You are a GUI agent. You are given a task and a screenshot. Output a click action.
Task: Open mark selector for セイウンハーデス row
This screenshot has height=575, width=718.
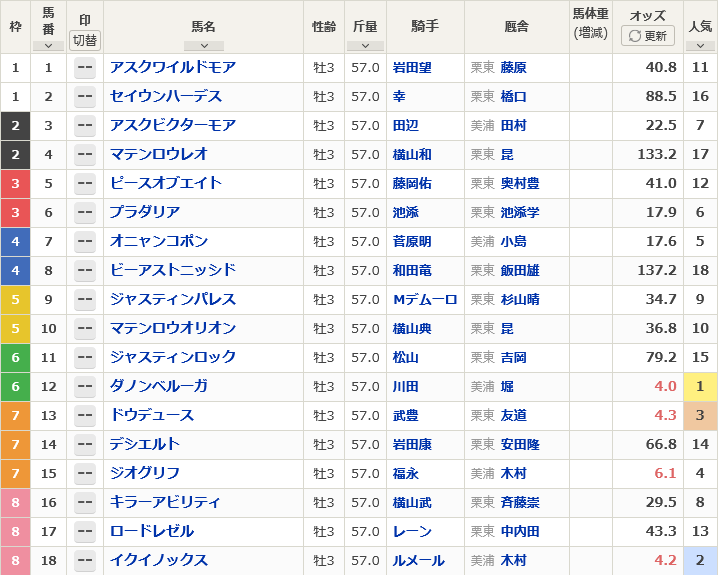click(85, 97)
